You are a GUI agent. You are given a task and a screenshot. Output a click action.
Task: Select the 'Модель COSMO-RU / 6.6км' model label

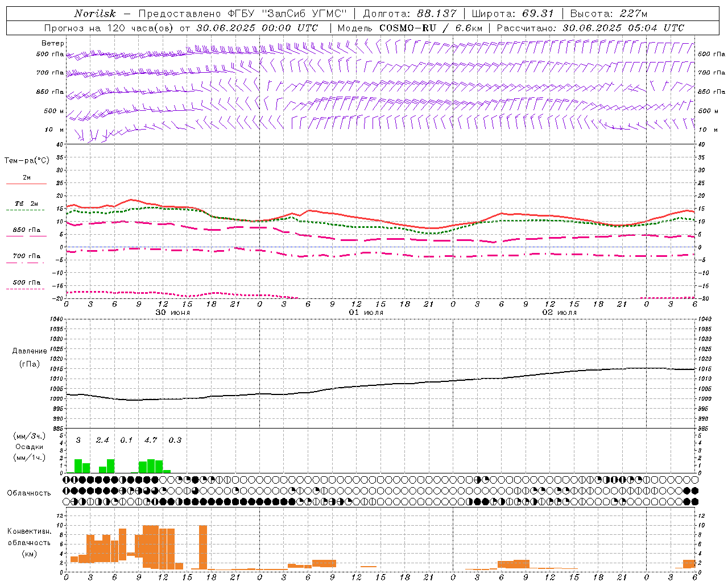[x=409, y=28]
